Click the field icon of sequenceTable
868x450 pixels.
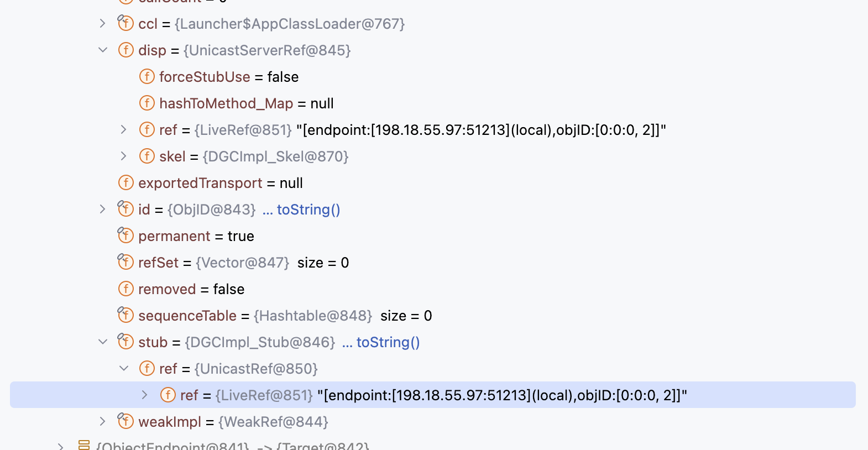126,316
